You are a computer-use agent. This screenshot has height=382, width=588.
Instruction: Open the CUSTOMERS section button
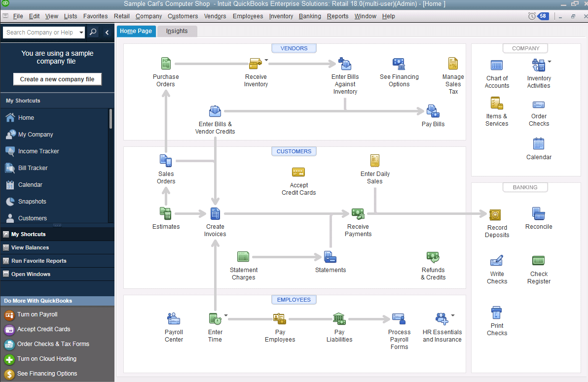(x=294, y=151)
